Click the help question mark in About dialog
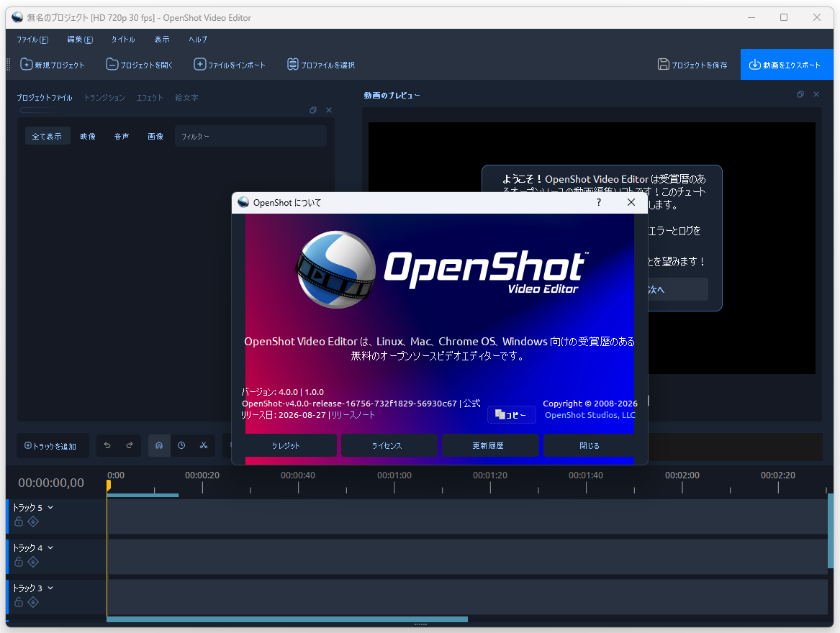 click(599, 202)
